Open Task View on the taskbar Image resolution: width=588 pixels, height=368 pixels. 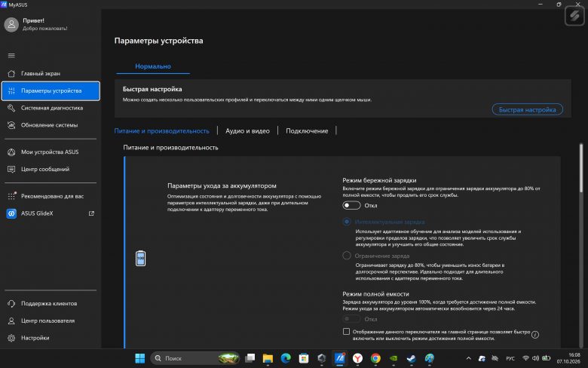(250, 359)
